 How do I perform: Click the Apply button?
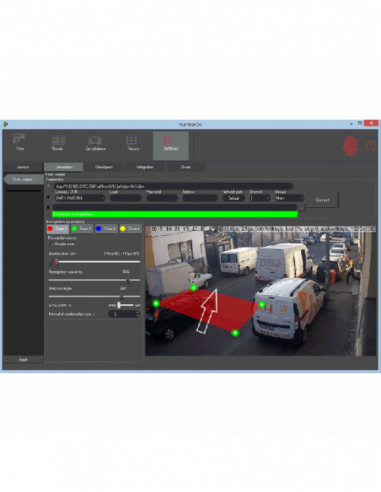(23, 359)
